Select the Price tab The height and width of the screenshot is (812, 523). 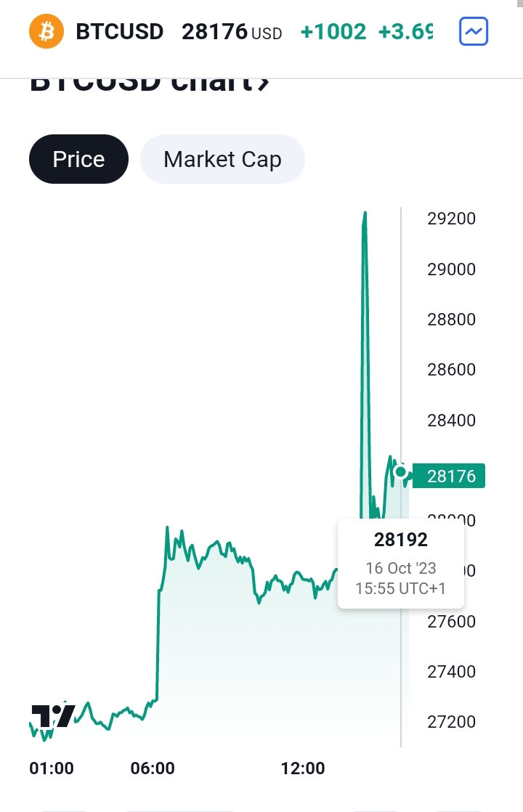point(78,159)
